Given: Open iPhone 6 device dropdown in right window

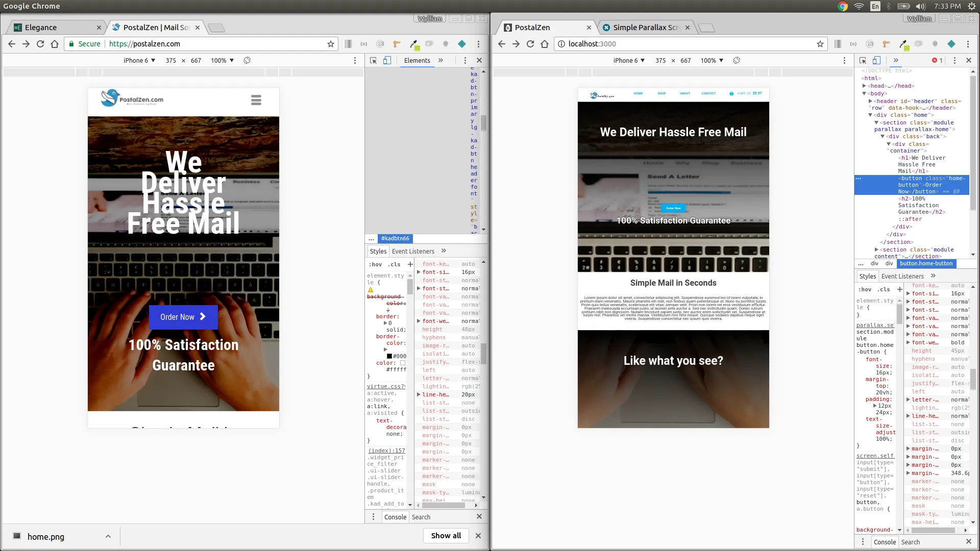Looking at the screenshot, I should [629, 60].
